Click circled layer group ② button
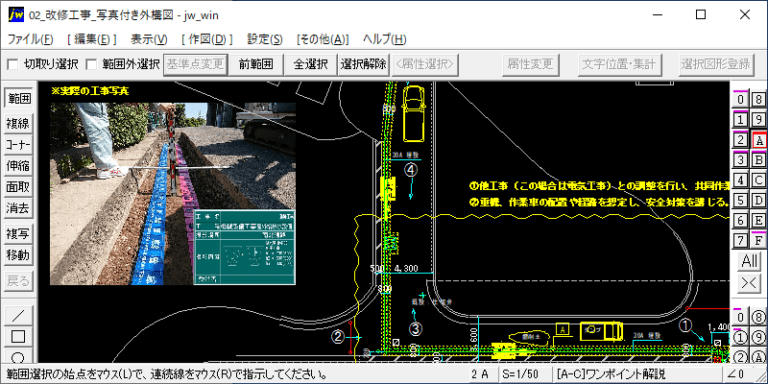Screen dimensions: 768x384 click(x=741, y=357)
